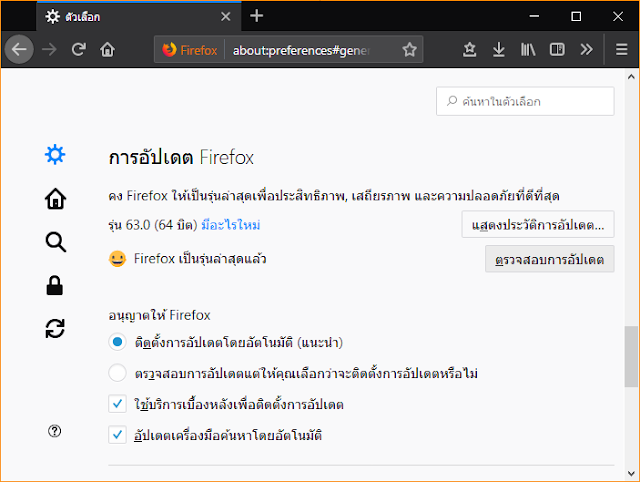
Task: Reload the page with the refresh icon
Action: [x=78, y=50]
